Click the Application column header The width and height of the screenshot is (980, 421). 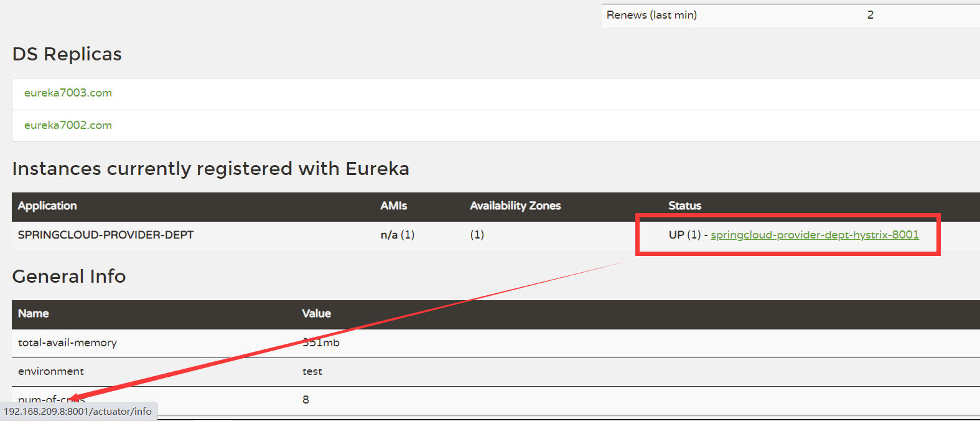coord(47,206)
